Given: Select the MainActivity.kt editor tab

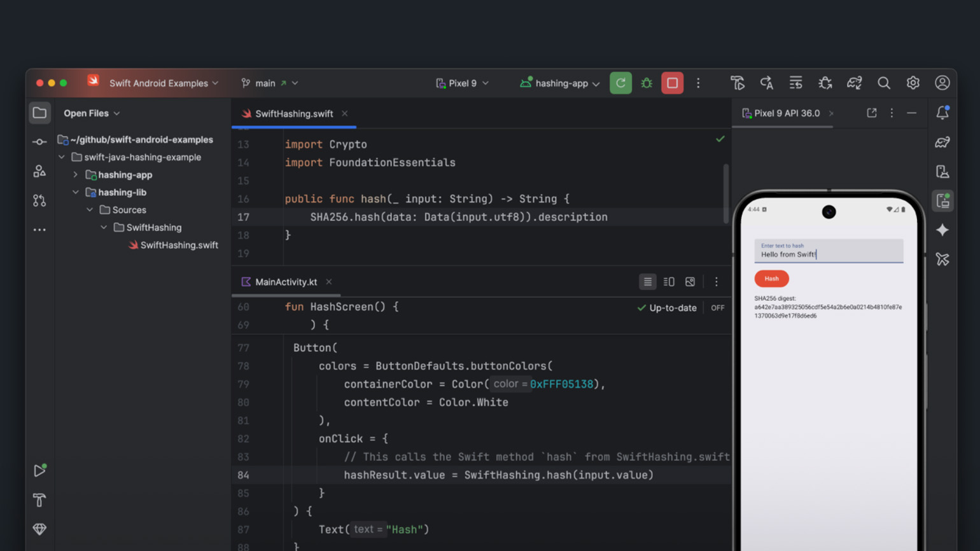Looking at the screenshot, I should click(285, 282).
